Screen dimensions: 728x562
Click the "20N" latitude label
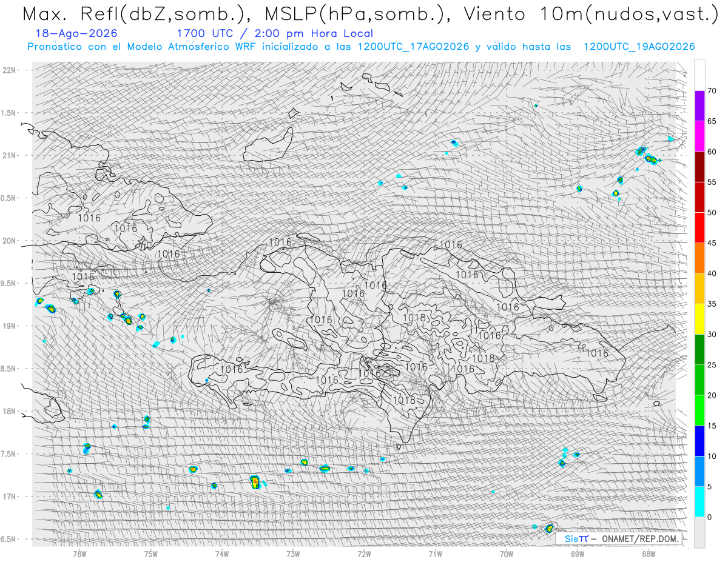click(x=10, y=241)
